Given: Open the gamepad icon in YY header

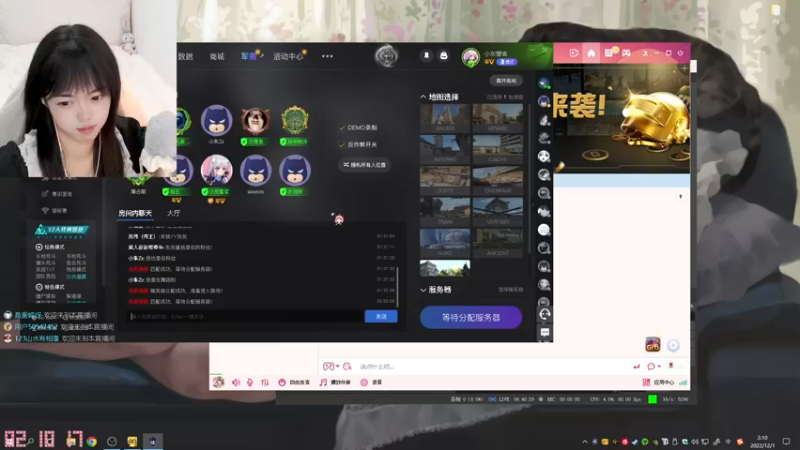Looking at the screenshot, I should [626, 53].
